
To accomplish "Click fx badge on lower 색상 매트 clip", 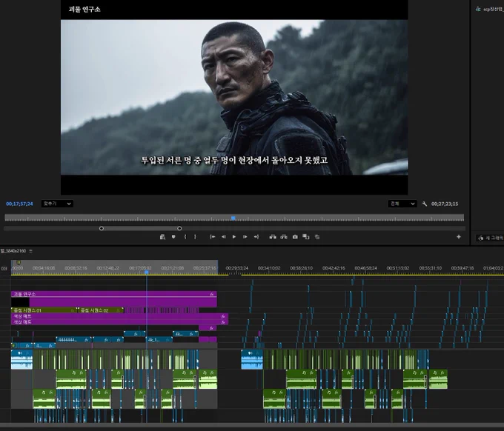I will [x=223, y=322].
